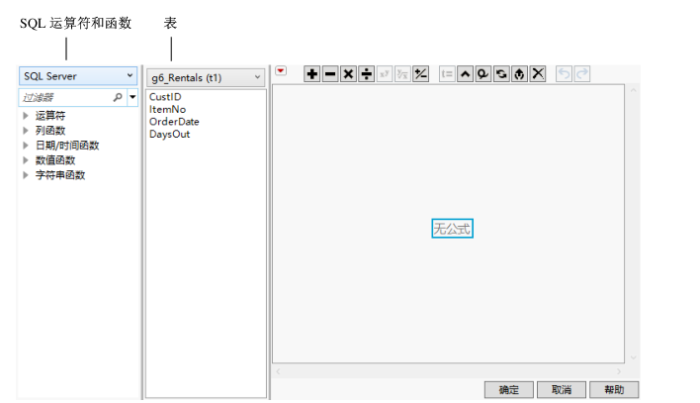
Task: Click the loop-shaped toolbar icon
Action: [483, 74]
